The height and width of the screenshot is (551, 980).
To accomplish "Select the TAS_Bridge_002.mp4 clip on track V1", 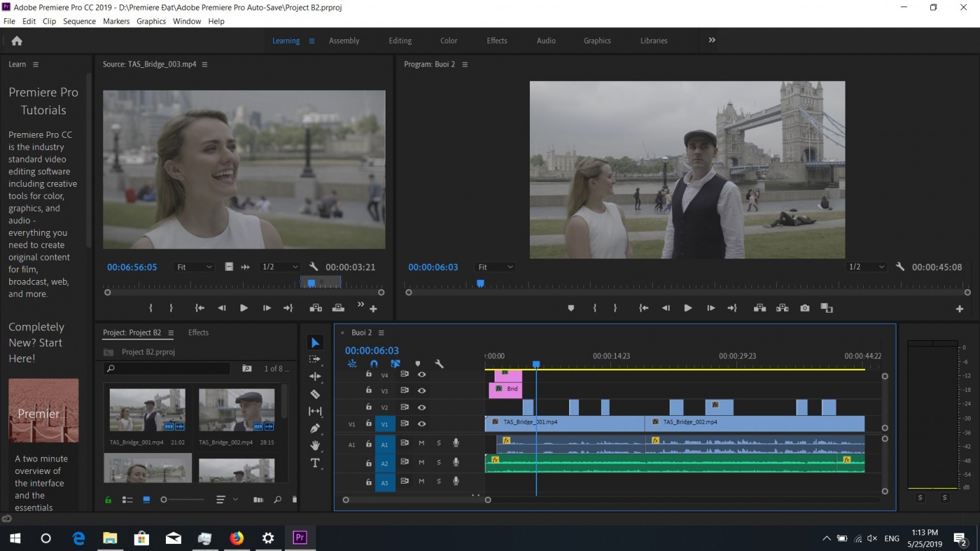I will tap(755, 422).
